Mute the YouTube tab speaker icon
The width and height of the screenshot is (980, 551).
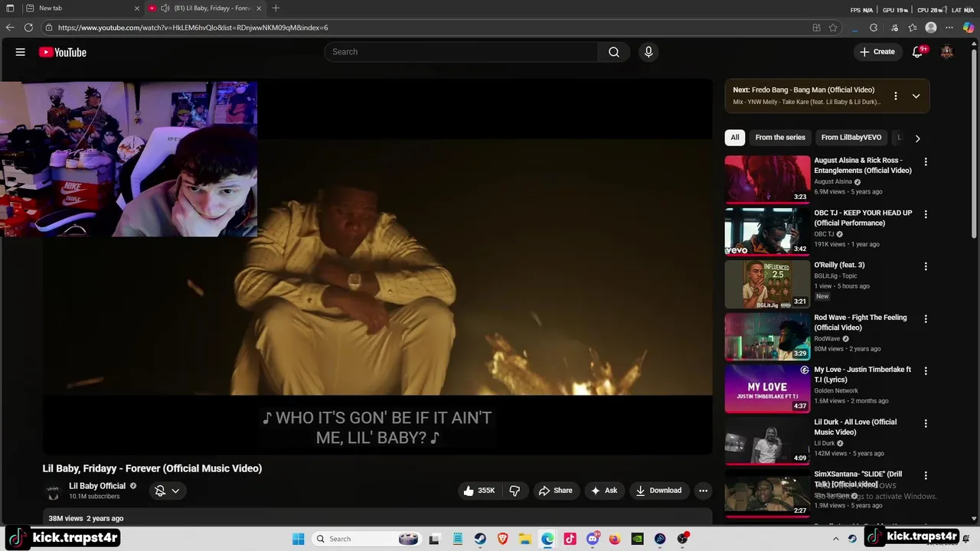pyautogui.click(x=165, y=8)
